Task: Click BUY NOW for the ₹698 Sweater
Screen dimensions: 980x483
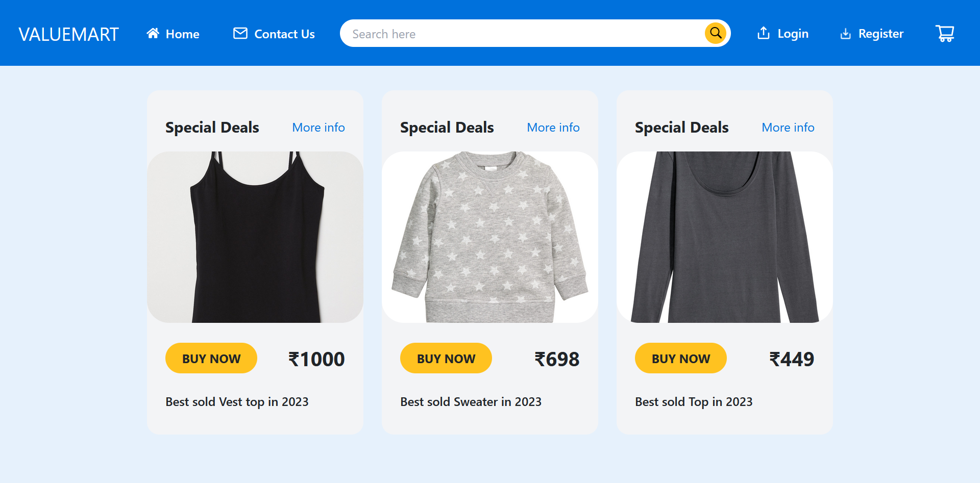Action: pyautogui.click(x=446, y=358)
